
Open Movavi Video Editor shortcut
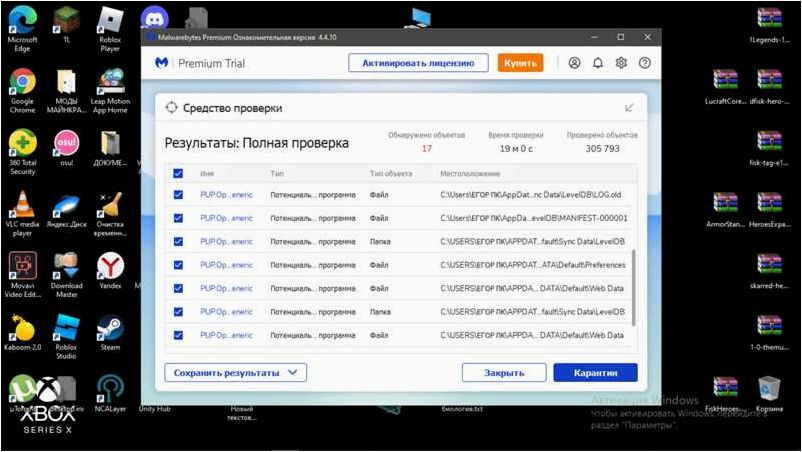22,275
